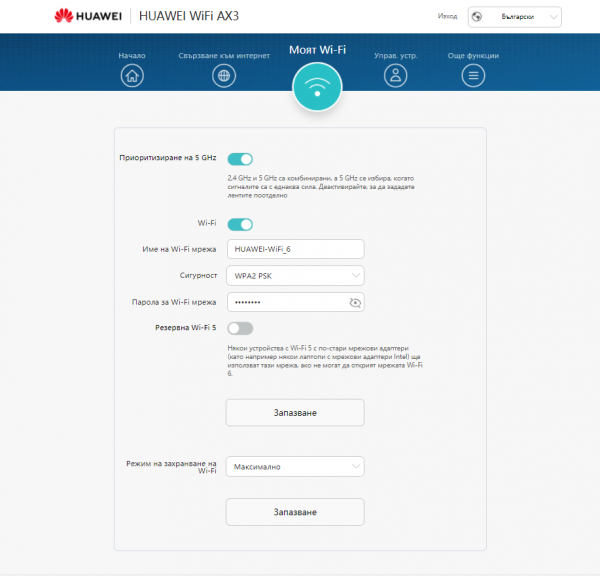Select the large Wi-Fi circle icon

(317, 87)
